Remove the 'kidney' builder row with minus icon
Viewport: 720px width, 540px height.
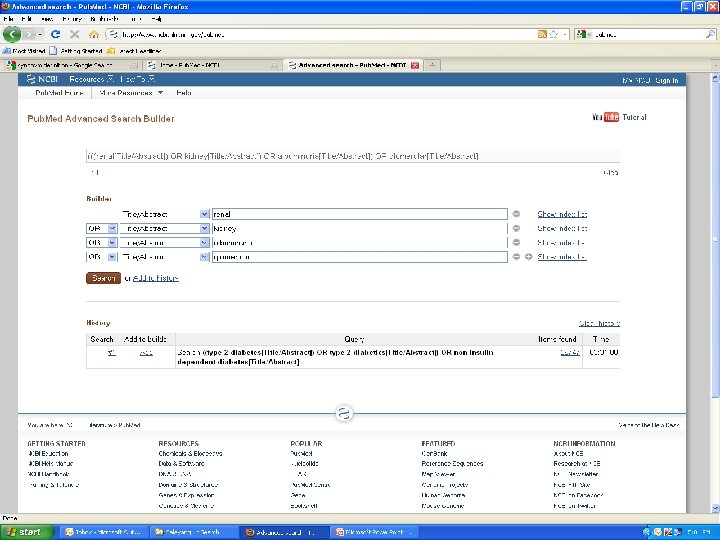coord(516,228)
